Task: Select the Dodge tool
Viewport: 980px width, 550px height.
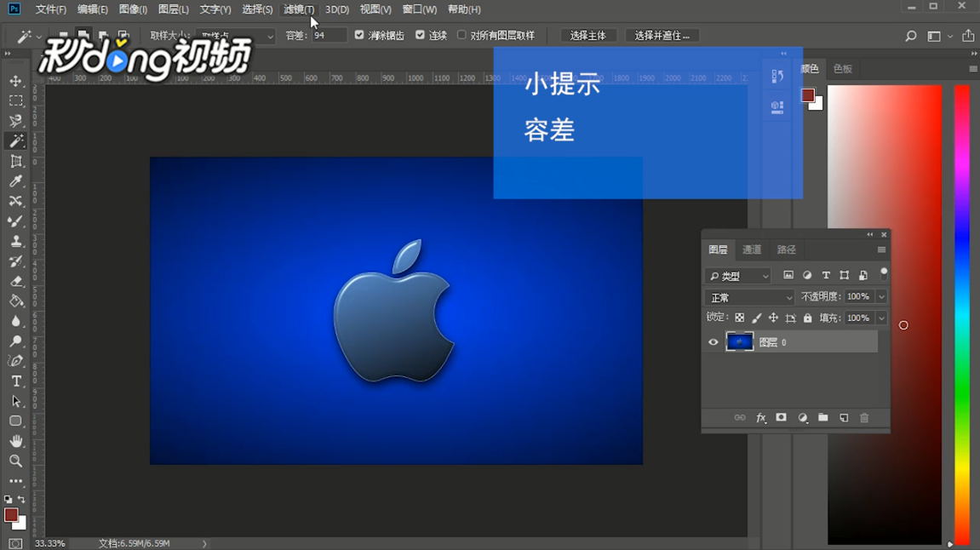Action: click(x=16, y=341)
